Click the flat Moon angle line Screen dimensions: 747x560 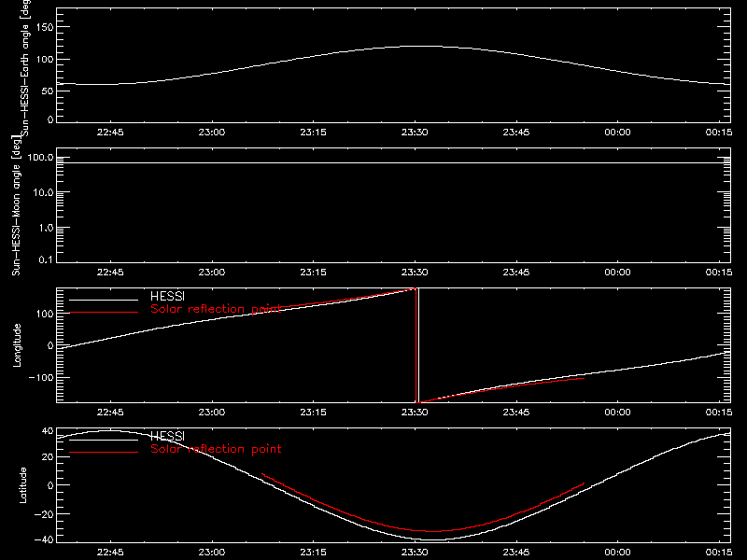pyautogui.click(x=393, y=162)
